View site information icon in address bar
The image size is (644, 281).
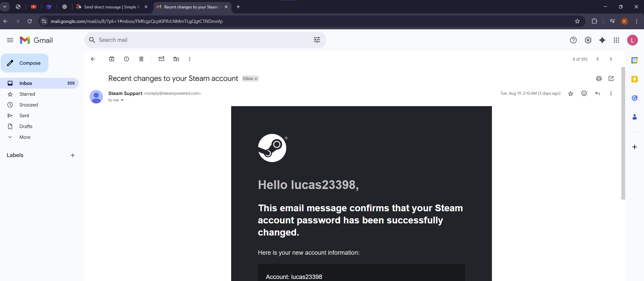44,21
